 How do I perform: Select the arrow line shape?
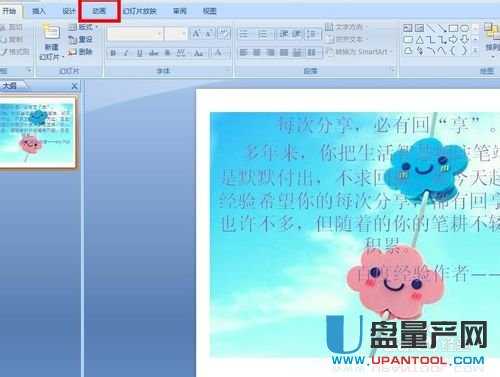[442, 28]
